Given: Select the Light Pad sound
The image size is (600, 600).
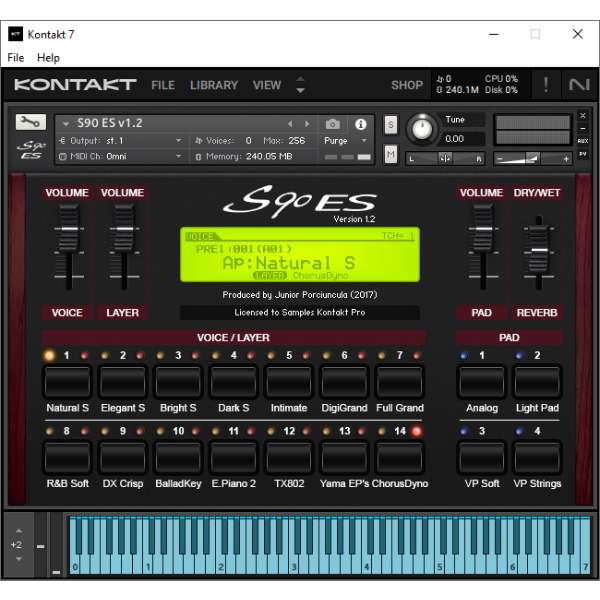Looking at the screenshot, I should [537, 382].
